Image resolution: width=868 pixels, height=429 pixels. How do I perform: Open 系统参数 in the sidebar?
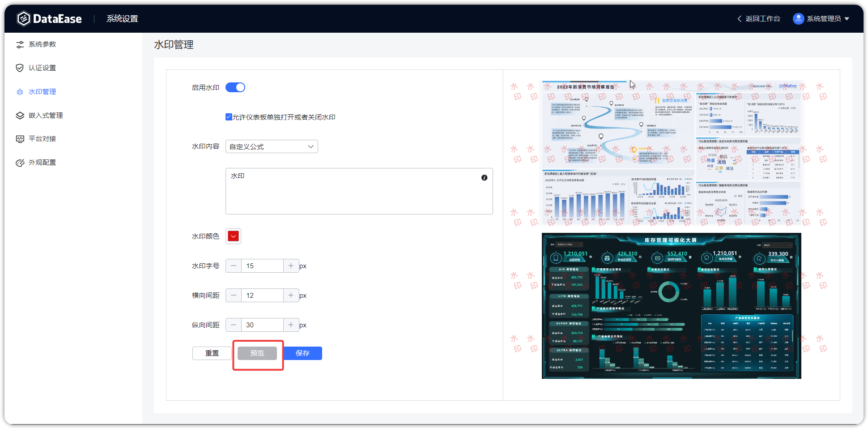42,44
